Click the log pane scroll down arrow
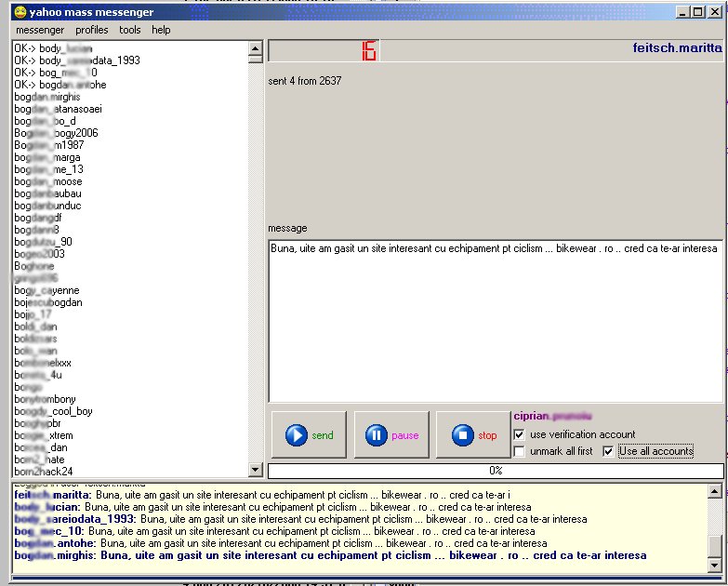The width and height of the screenshot is (728, 586). tap(715, 565)
